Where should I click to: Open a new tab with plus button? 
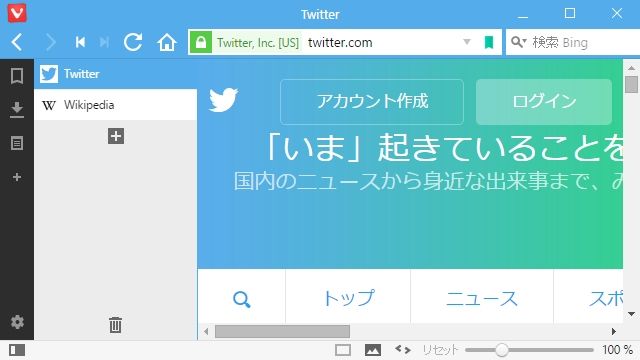116,136
